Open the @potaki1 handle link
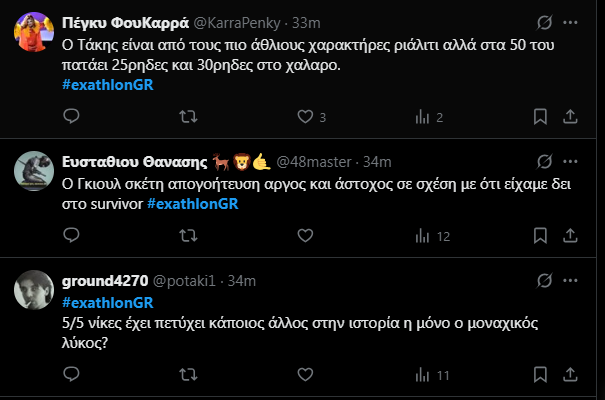The image size is (605, 400). click(x=190, y=280)
